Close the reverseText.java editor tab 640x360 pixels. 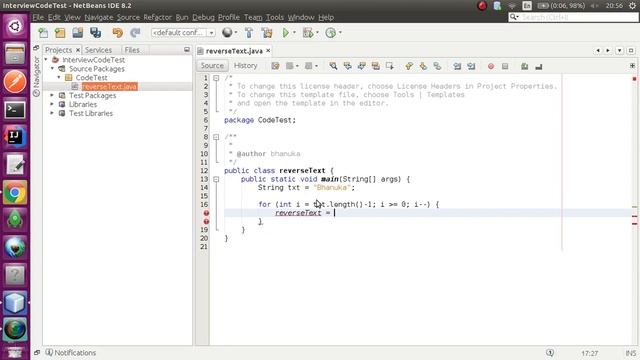(268, 51)
